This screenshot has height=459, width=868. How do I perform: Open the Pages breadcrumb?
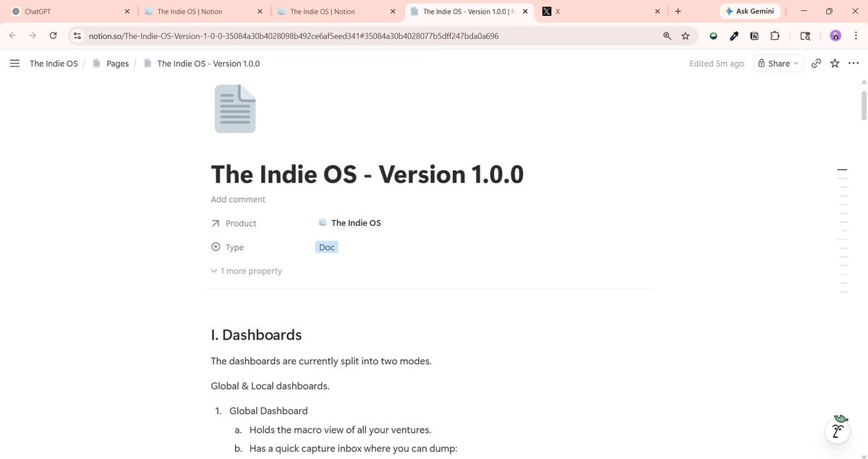pos(117,64)
